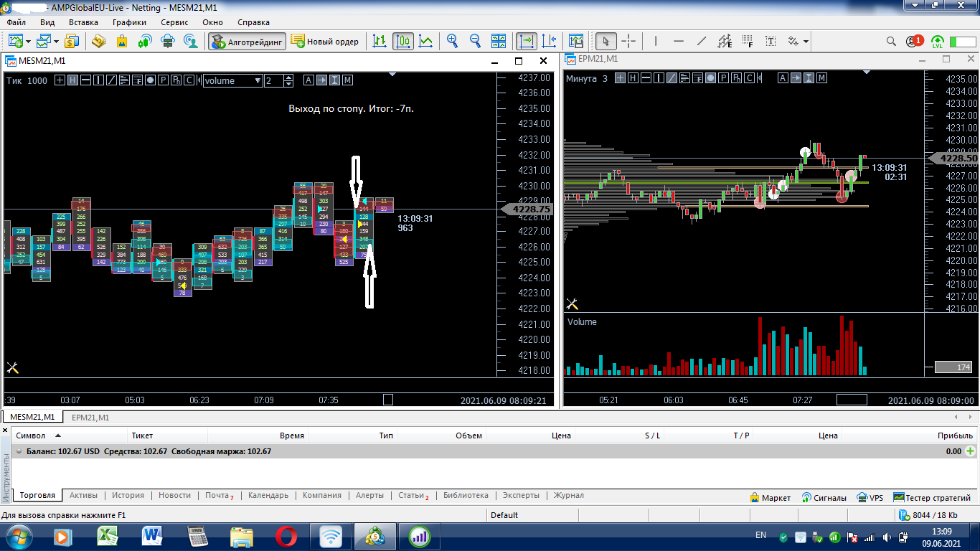Image resolution: width=980 pixels, height=551 pixels.
Task: Open Opera browser from the Windows taskbar
Action: 286,535
